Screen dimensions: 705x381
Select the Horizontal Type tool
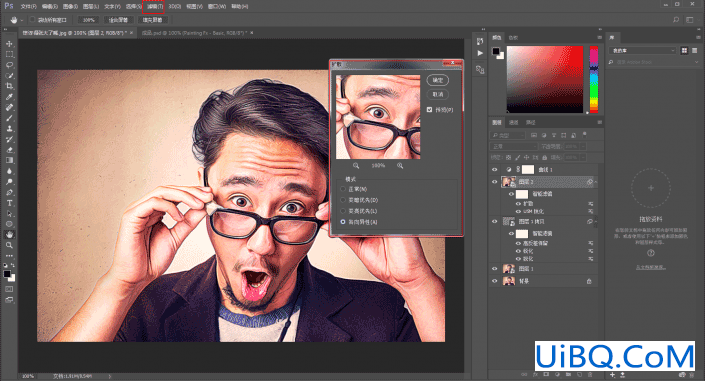tap(9, 203)
